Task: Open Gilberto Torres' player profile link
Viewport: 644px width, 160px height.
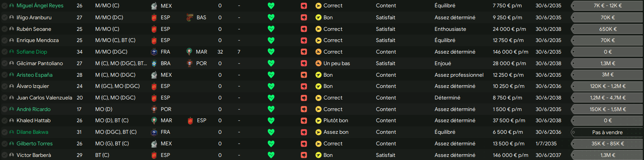Action: coord(35,143)
